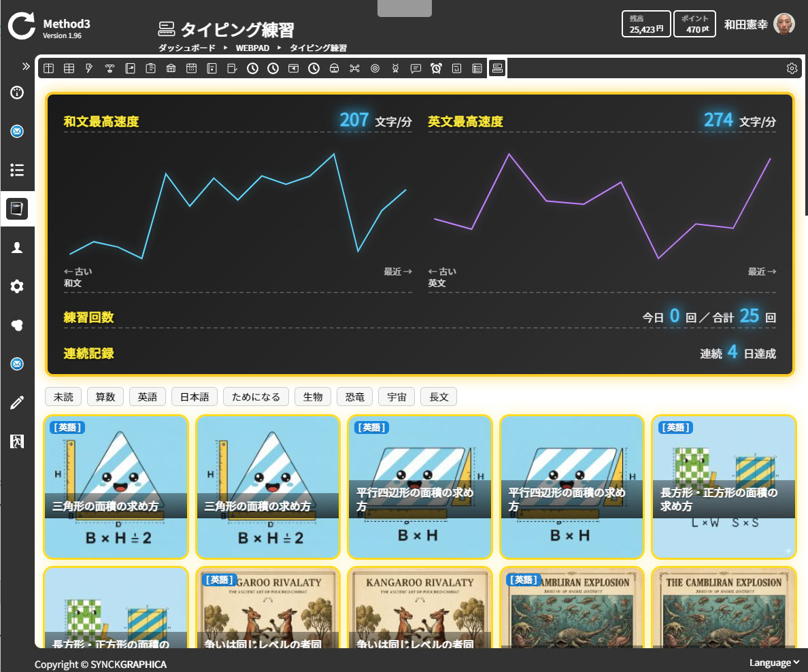
Task: Click the exit door icon in sidebar
Action: (x=18, y=441)
